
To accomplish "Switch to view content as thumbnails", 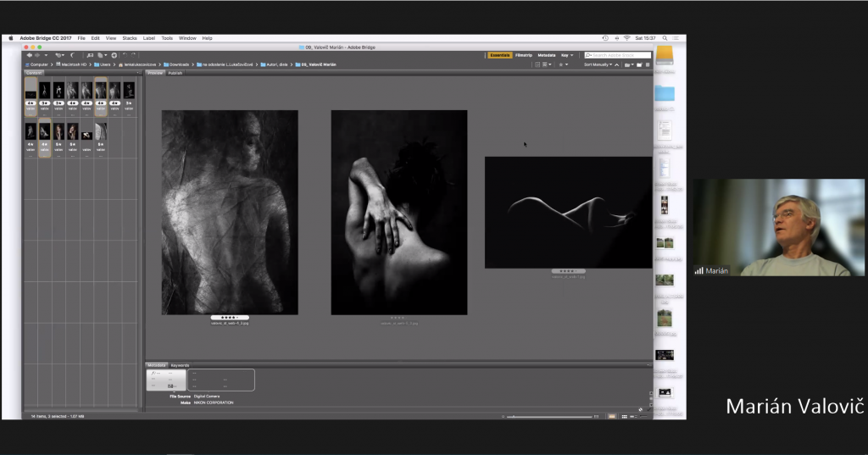I will pyautogui.click(x=625, y=416).
